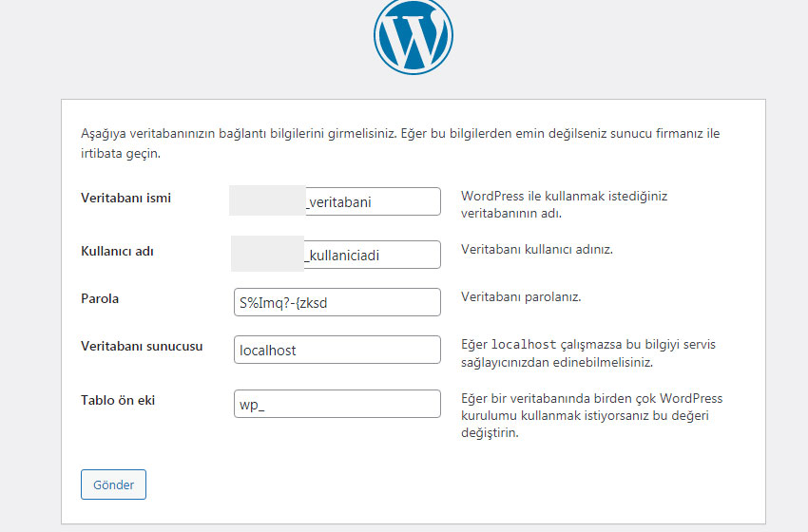Image resolution: width=808 pixels, height=532 pixels.
Task: Click the intro paragraph starting 'Aşağıya veritabanınızın'
Action: point(400,143)
